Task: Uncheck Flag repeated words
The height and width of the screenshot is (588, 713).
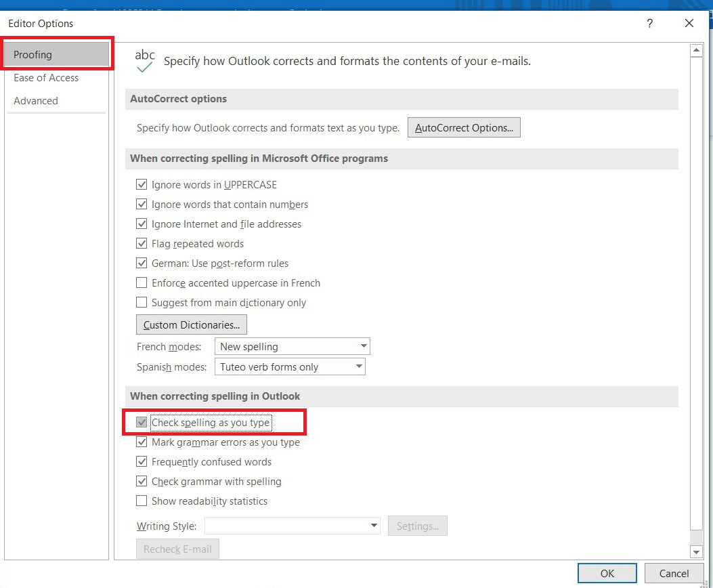Action: pos(142,243)
